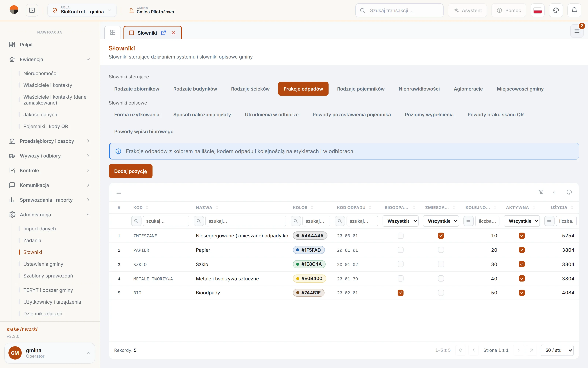This screenshot has height=368, width=588.
Task: Open gmina Operator user menu
Action: 50,353
